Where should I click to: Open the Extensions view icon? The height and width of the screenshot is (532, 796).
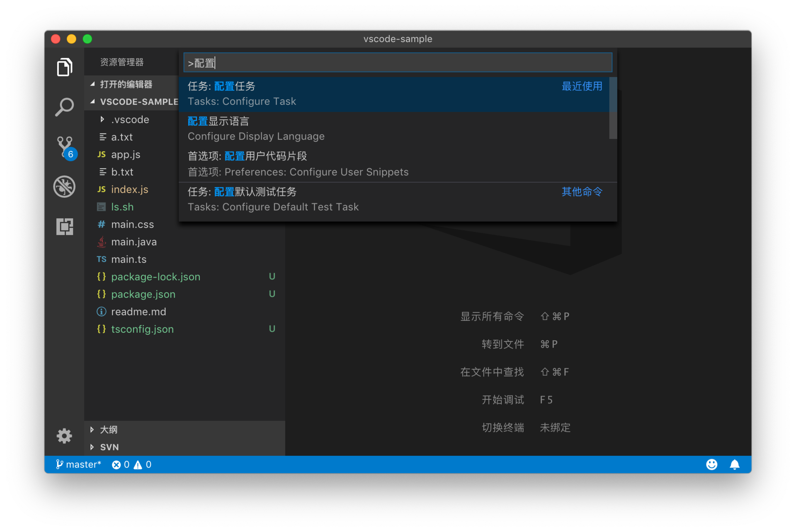(x=64, y=226)
